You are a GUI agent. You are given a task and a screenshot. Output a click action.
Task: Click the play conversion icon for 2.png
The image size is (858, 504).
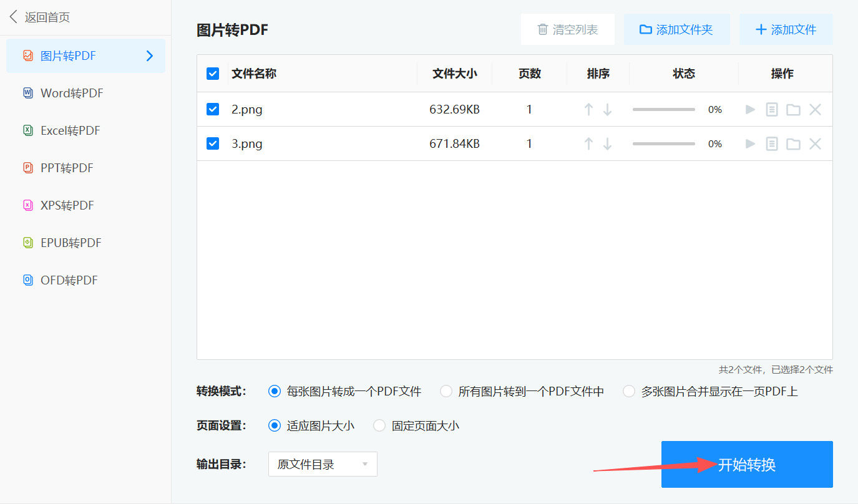pos(749,109)
